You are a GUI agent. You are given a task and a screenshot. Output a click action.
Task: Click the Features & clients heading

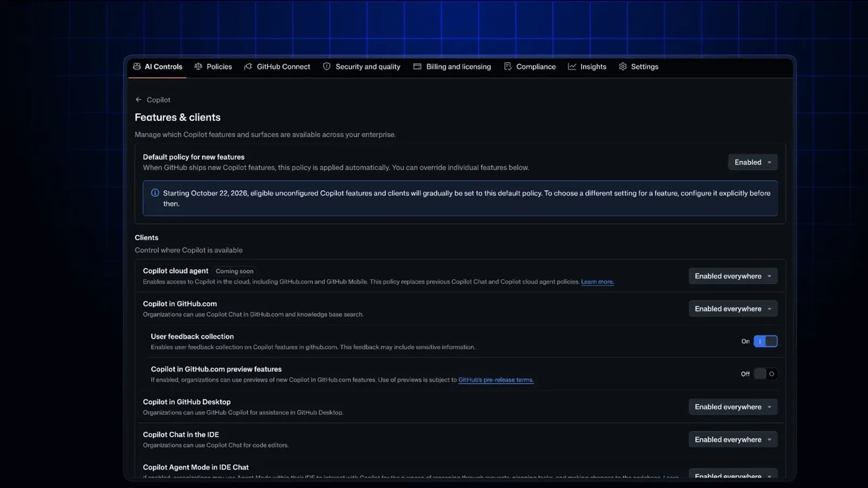(177, 117)
